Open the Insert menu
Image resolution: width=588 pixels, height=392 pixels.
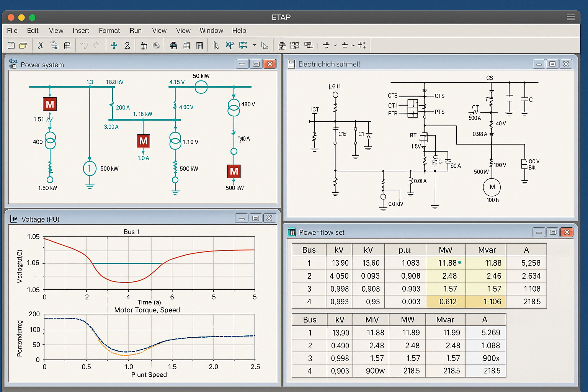tap(81, 31)
